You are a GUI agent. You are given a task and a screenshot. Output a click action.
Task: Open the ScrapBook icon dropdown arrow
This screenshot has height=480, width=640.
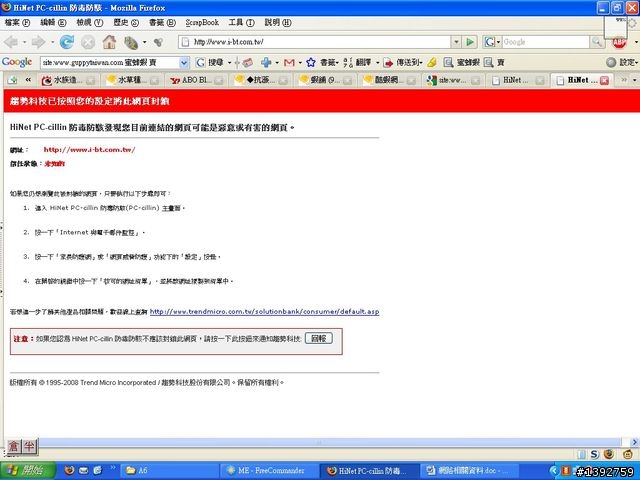tap(144, 42)
